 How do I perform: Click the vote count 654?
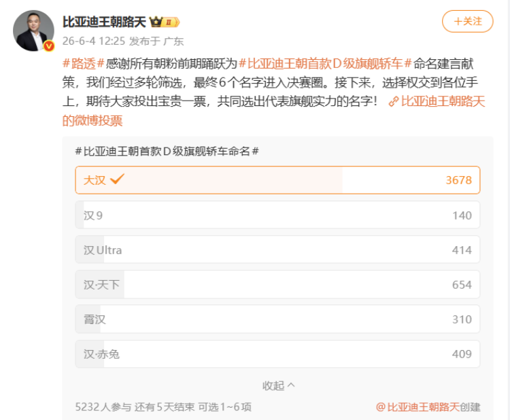click(x=462, y=285)
